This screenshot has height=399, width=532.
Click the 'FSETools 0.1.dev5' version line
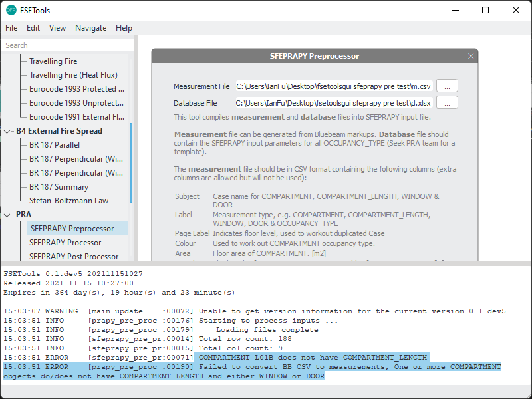click(73, 274)
